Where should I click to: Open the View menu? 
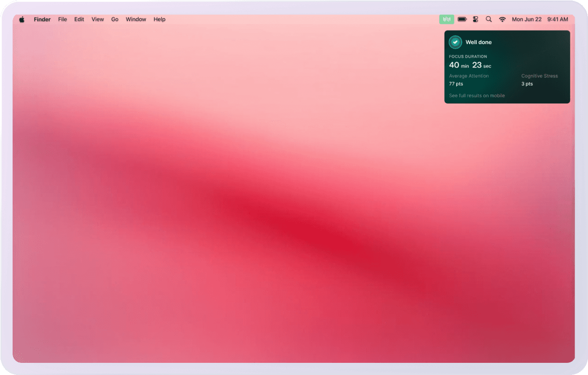[98, 19]
